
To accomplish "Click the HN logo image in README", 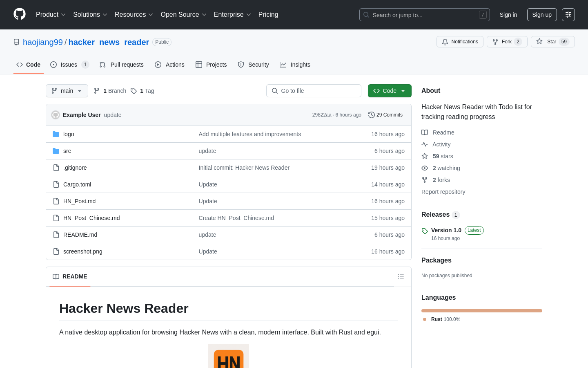I will coord(229,356).
